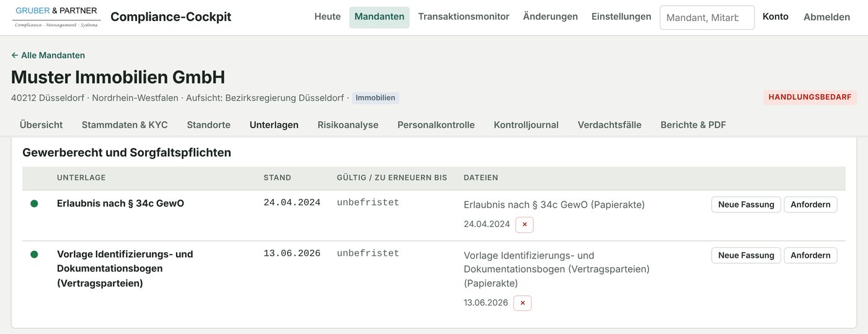Click the Gewerberecht und Sorgfaltspflichten heading
868x334 pixels.
point(126,152)
